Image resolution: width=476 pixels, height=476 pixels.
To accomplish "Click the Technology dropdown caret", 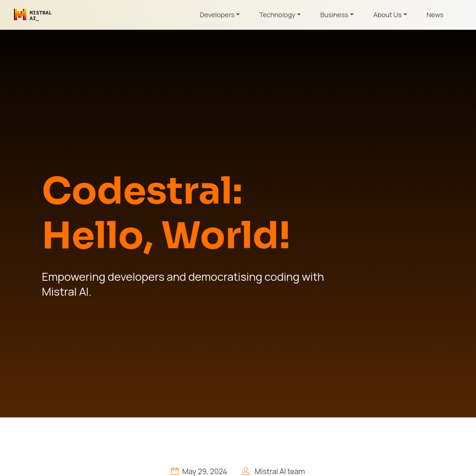I will 299,14.
